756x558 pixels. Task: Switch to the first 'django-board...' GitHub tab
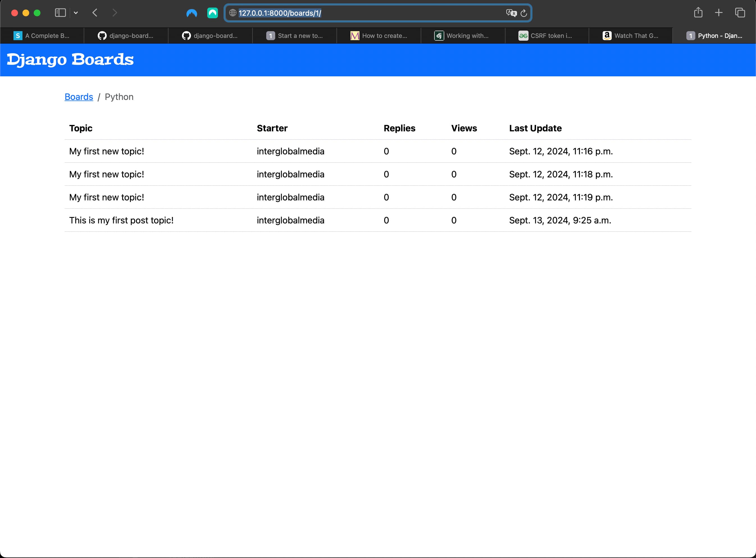pos(126,35)
